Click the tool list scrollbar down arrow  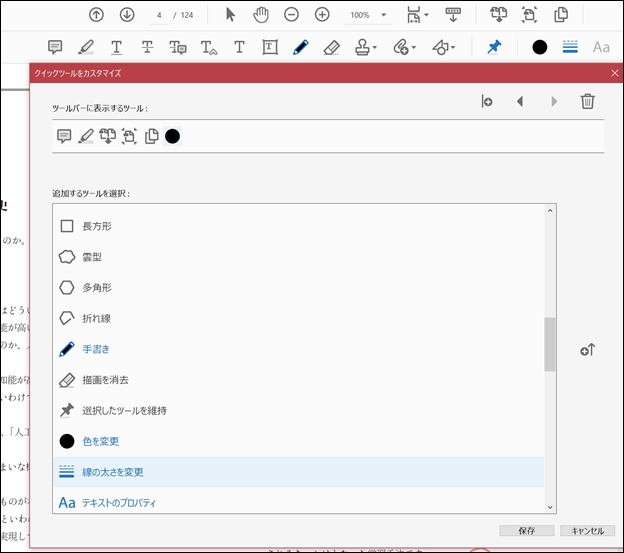(x=550, y=507)
